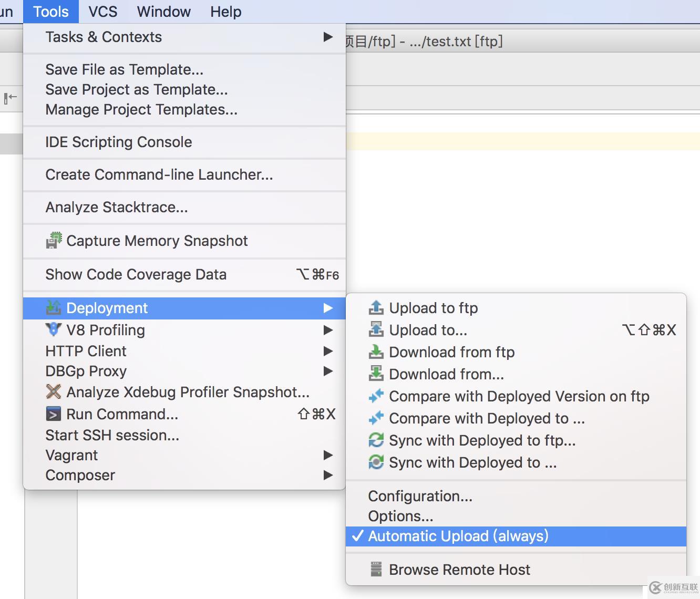Open deployment Configuration...
Viewport: 700px width, 599px height.
click(420, 496)
